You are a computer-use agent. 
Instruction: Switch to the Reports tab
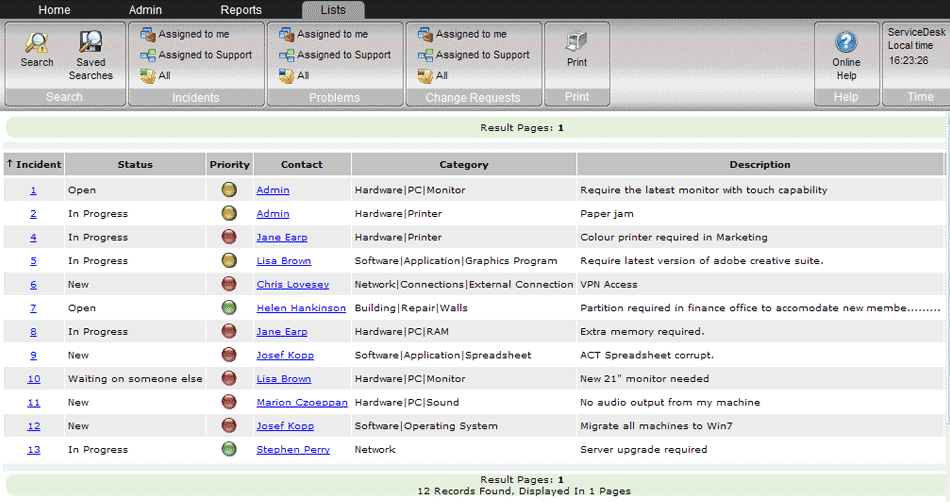[241, 10]
